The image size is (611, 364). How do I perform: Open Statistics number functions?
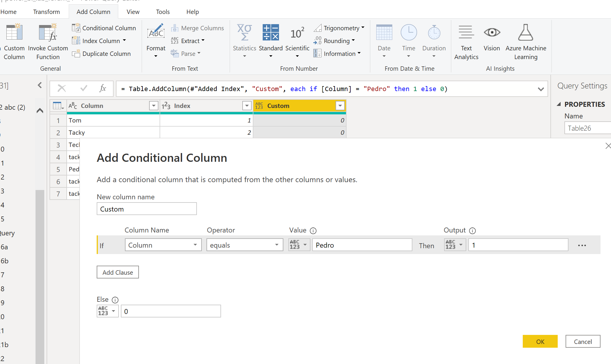point(244,41)
